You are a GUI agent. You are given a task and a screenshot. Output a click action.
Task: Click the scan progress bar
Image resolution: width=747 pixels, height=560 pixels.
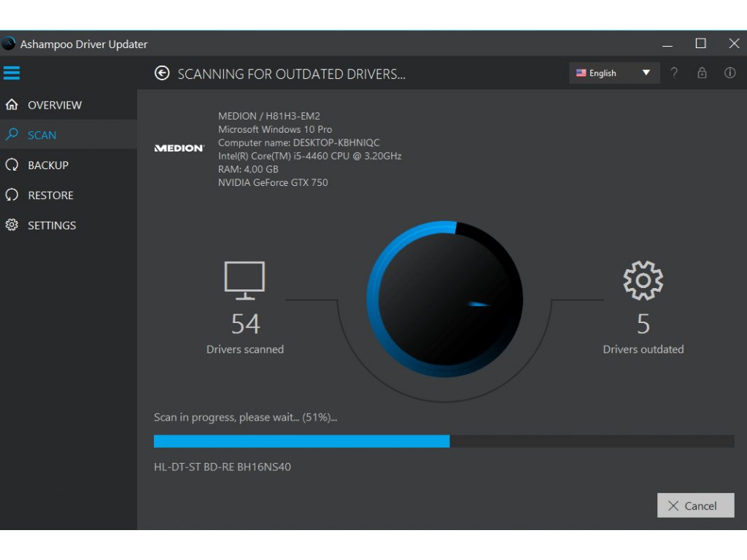pyautogui.click(x=444, y=441)
